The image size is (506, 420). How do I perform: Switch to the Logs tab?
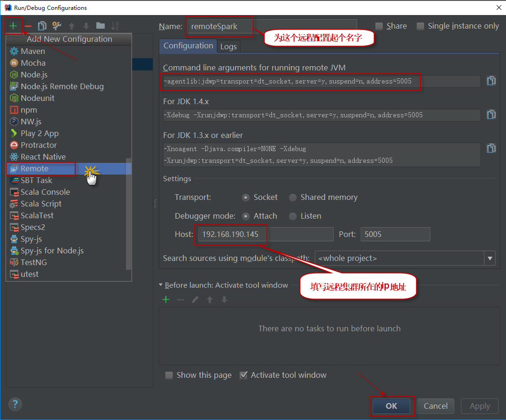point(228,46)
